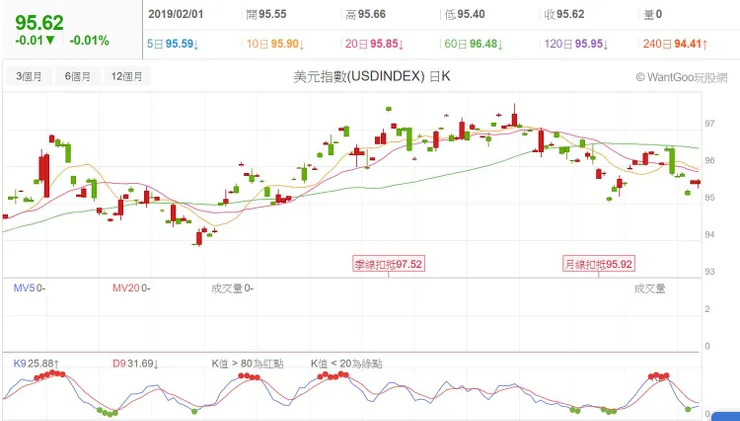Click the K值 > 80為紅點 legend
740x421 pixels.
pos(247,363)
